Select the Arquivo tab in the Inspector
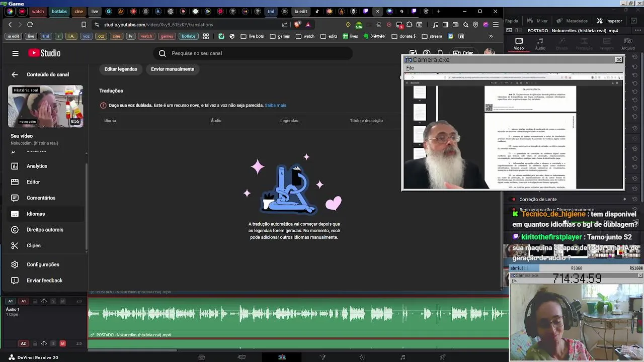The height and width of the screenshot is (362, 644). pos(628,44)
